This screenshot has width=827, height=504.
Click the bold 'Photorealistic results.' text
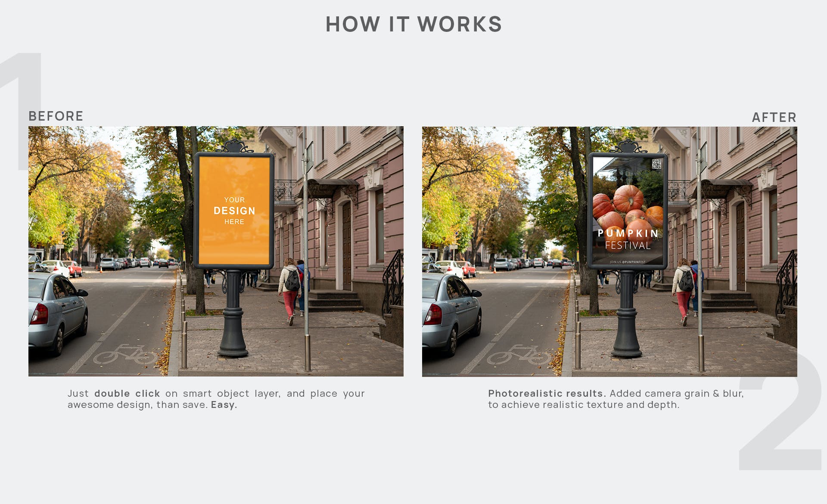(547, 393)
